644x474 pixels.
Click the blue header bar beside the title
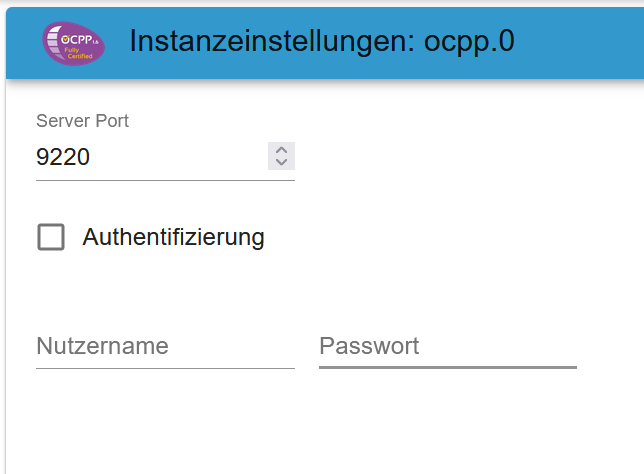pyautogui.click(x=579, y=43)
